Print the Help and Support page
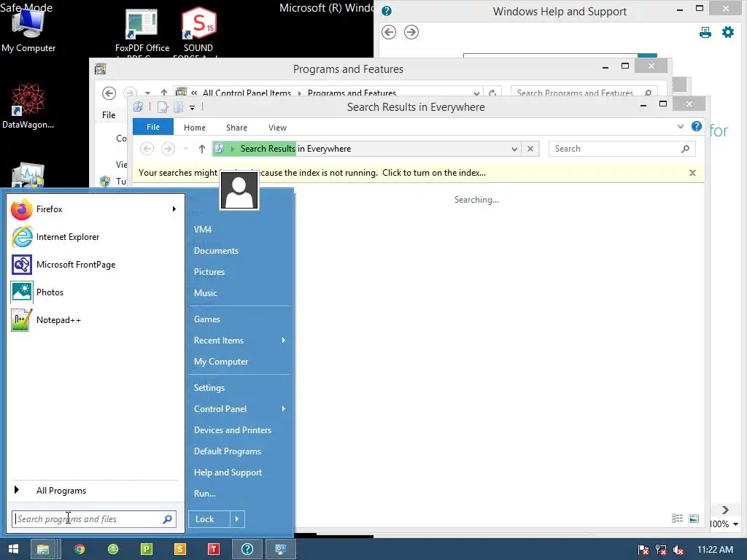The image size is (747, 560). pyautogui.click(x=705, y=32)
